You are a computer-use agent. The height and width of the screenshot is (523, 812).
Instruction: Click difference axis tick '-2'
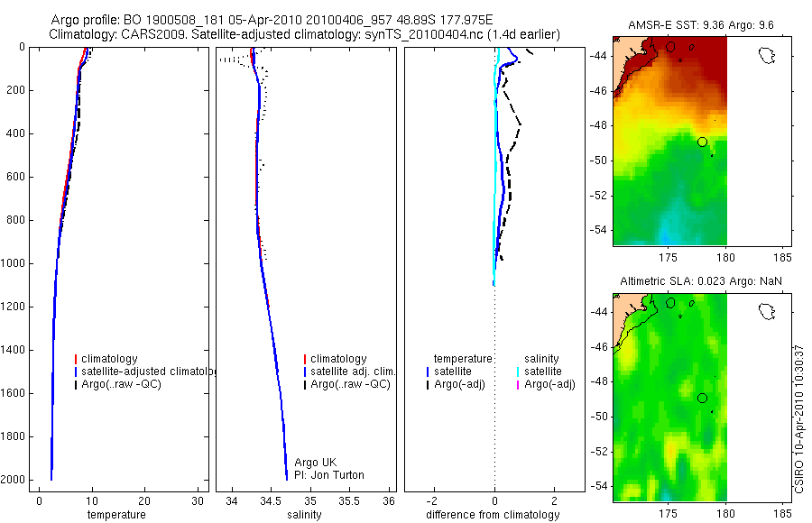point(432,501)
